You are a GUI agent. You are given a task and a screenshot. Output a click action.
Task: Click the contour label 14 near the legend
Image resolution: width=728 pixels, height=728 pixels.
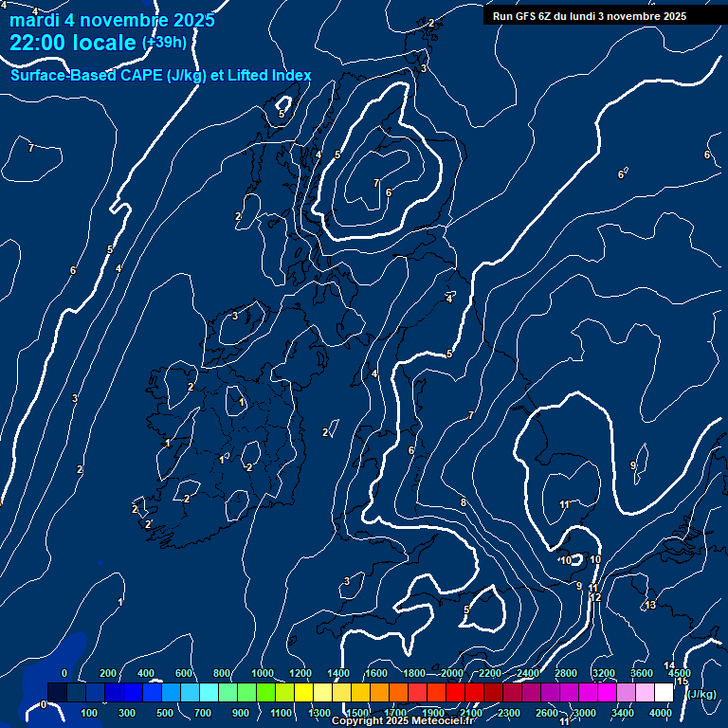pos(669,665)
